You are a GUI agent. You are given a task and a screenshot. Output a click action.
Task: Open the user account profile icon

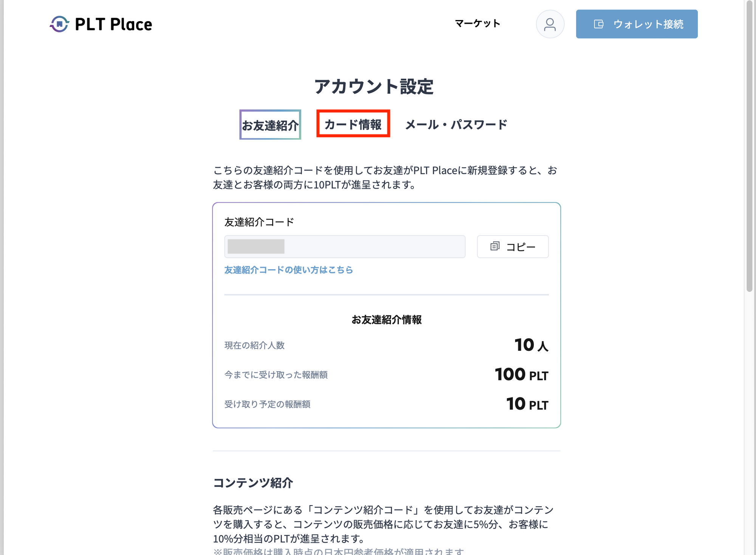tap(550, 24)
